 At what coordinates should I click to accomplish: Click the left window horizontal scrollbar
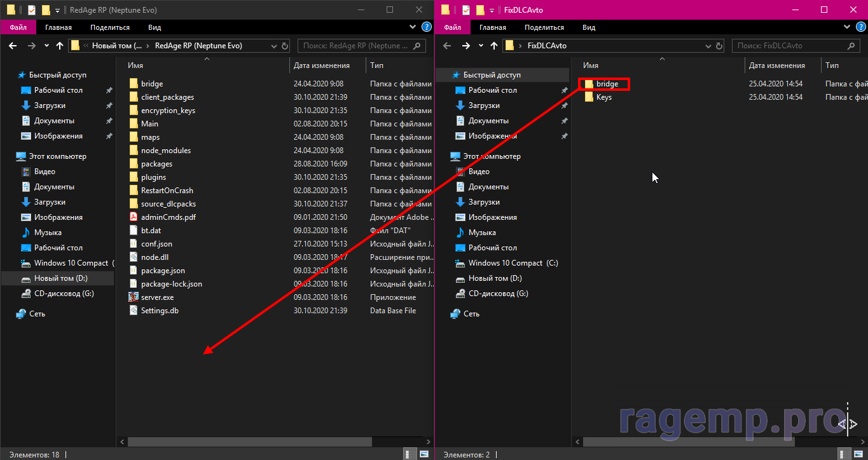pos(249,442)
